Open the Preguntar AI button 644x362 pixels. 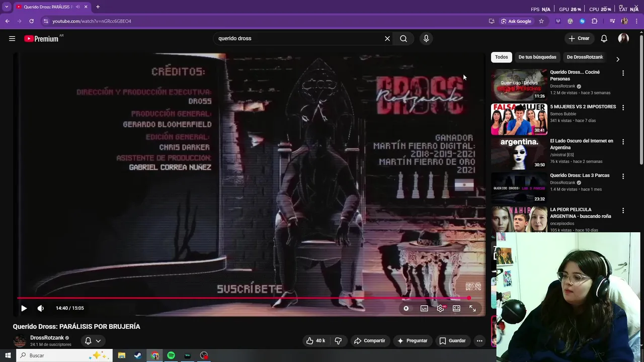click(x=412, y=340)
